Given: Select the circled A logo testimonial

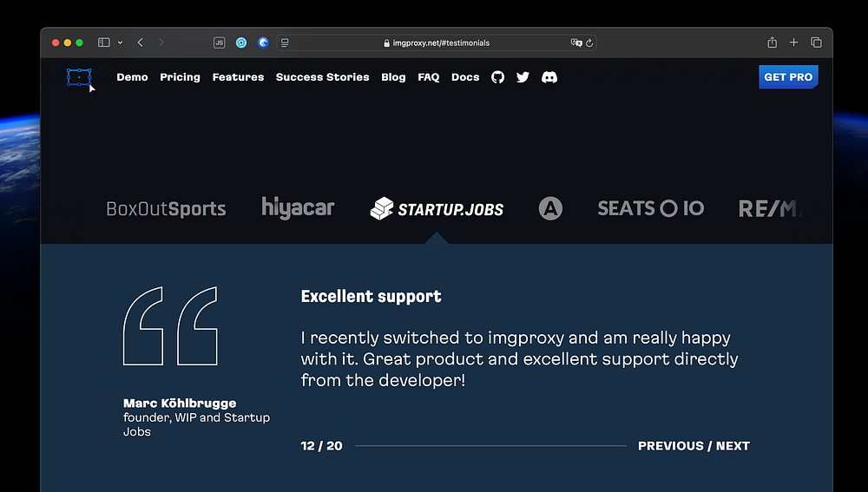Looking at the screenshot, I should click(550, 208).
